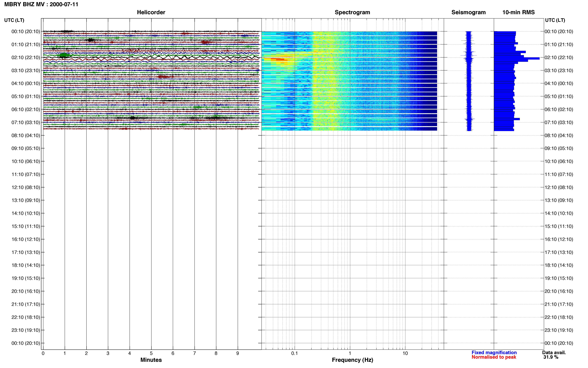The image size is (588, 368).
Task: Click the left 02:10 (22:10) time label
Action: 26,57
